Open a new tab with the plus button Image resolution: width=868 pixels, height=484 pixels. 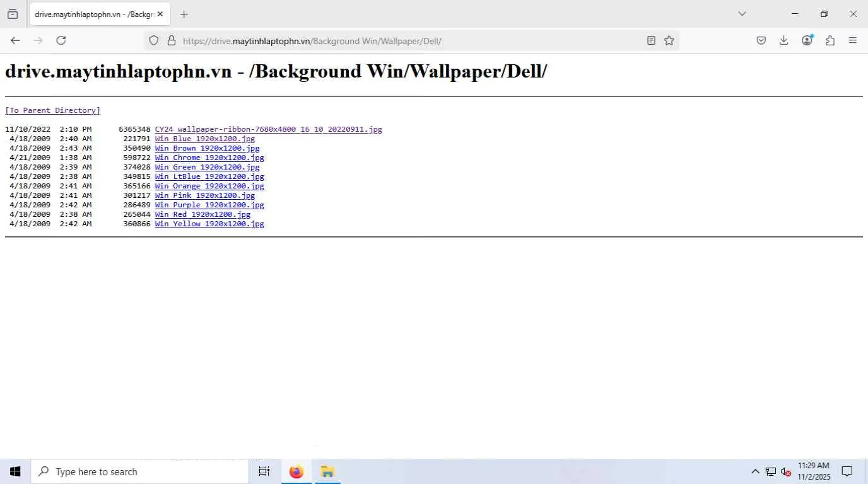pos(184,14)
